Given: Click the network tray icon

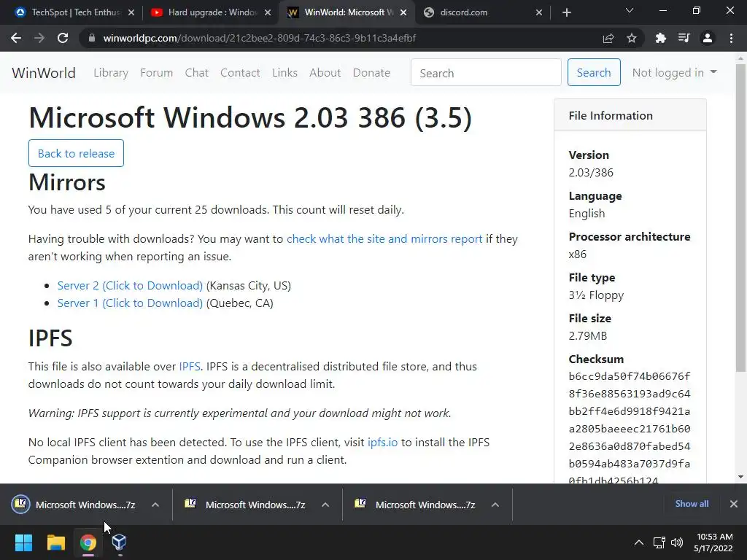Looking at the screenshot, I should tap(659, 542).
